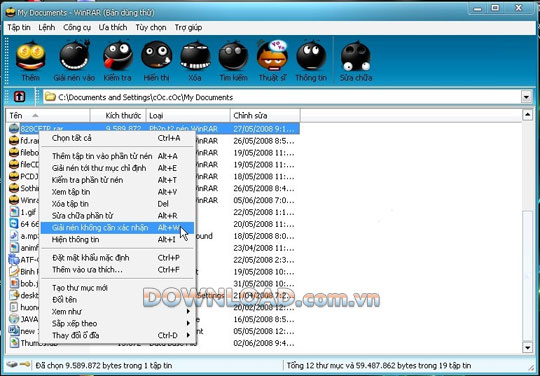This screenshot has width=540, height=376.
Task: Open the Thuật sĩ wizard icon
Action: [272, 55]
